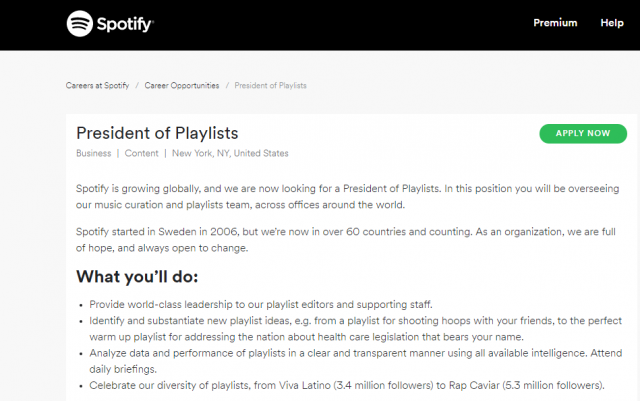Select the Business category tag

(x=93, y=153)
